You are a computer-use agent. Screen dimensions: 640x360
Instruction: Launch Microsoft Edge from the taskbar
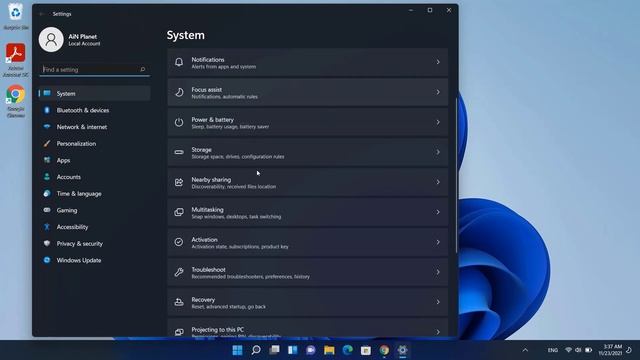point(347,350)
